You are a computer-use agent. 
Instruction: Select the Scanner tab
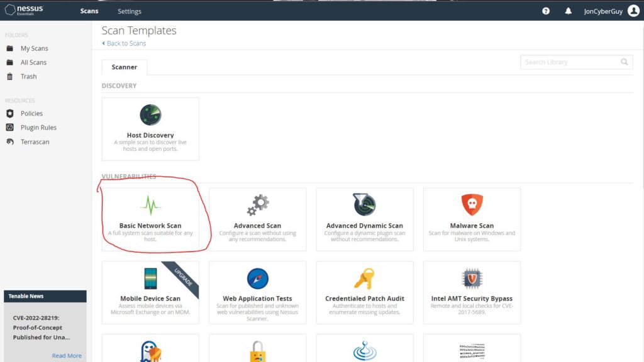coord(125,67)
